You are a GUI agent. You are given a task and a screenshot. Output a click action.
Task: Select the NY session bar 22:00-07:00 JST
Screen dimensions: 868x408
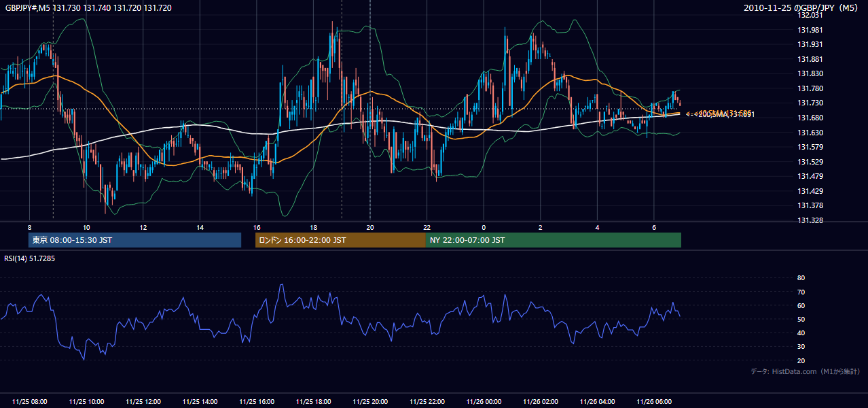pyautogui.click(x=554, y=240)
